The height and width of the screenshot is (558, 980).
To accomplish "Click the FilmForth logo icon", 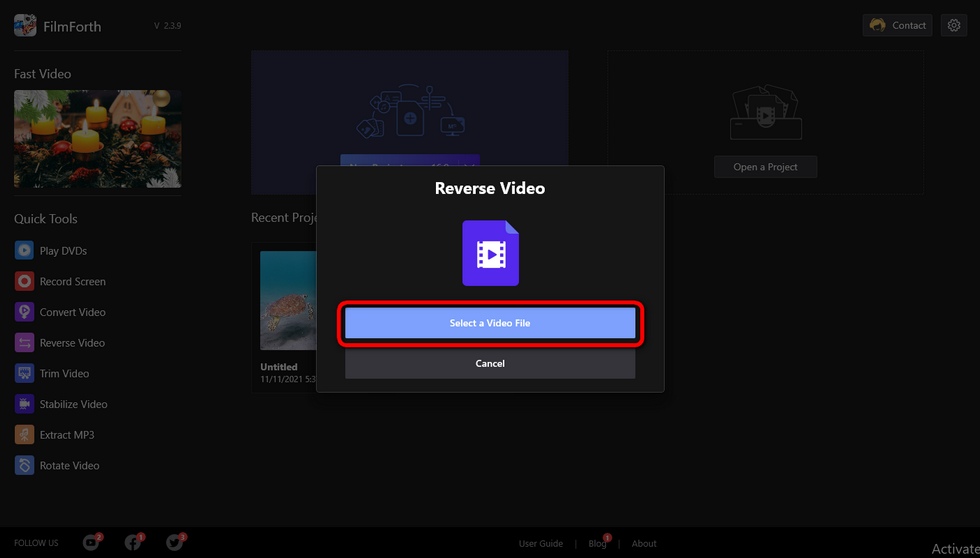I will [x=25, y=26].
